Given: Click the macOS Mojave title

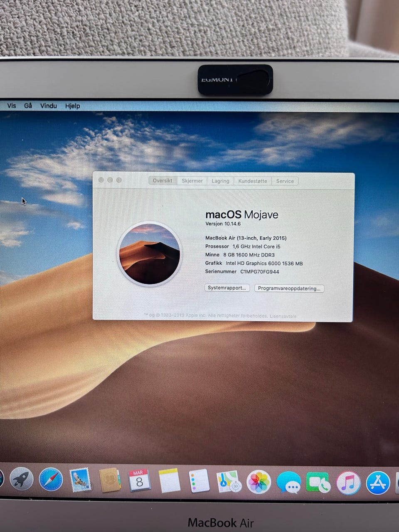Looking at the screenshot, I should [242, 214].
